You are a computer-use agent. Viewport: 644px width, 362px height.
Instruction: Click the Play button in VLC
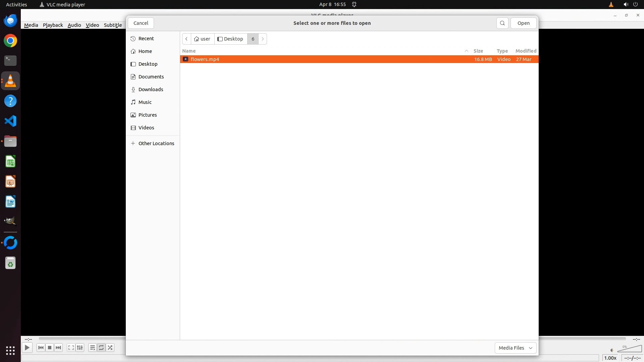27,348
